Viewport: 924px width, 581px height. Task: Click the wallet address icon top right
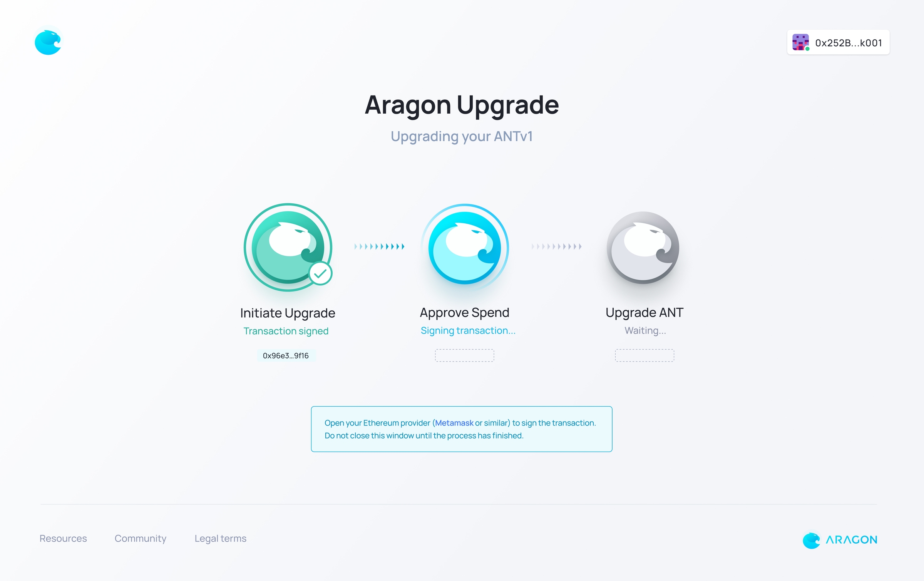pyautogui.click(x=801, y=42)
